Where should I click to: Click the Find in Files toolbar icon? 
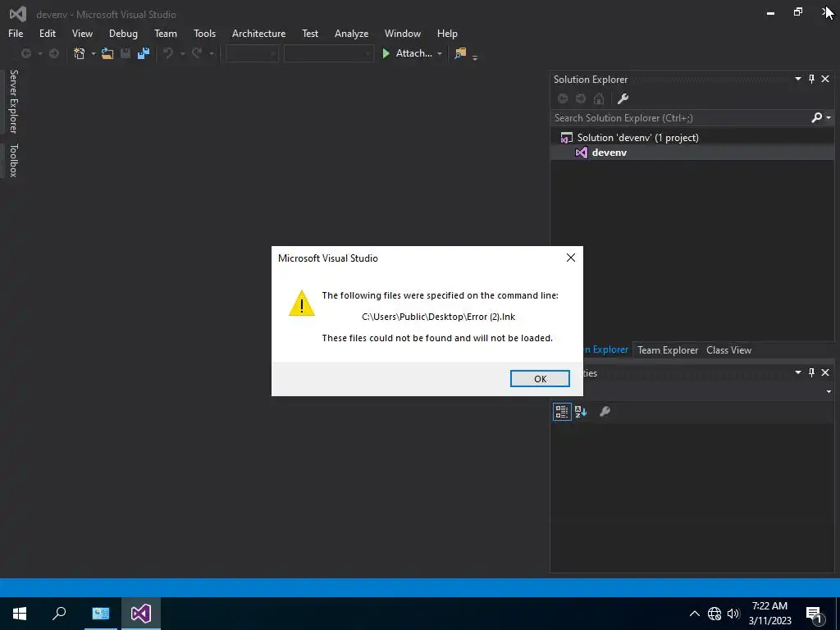[x=460, y=53]
